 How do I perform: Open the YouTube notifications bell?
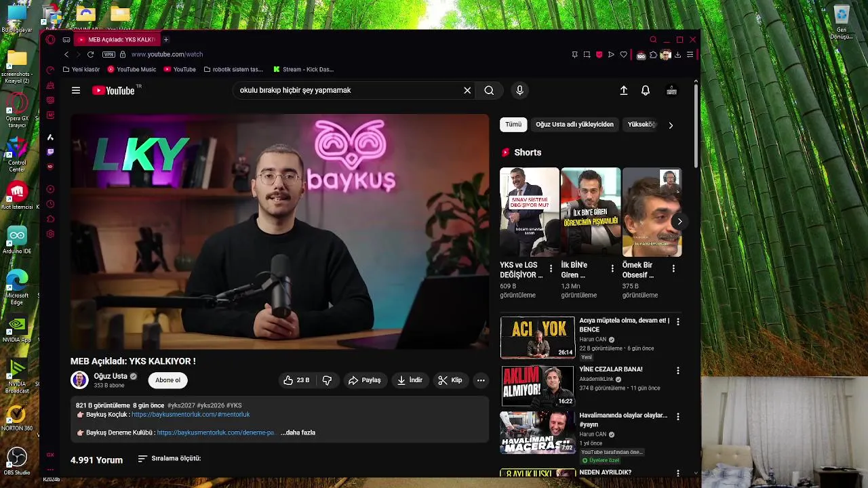pos(646,90)
